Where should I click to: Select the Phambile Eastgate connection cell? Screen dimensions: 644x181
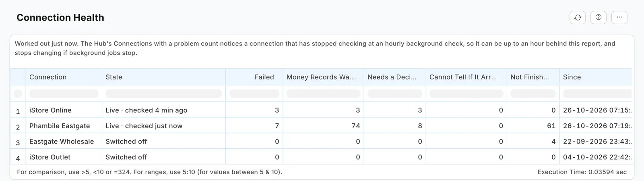64,126
